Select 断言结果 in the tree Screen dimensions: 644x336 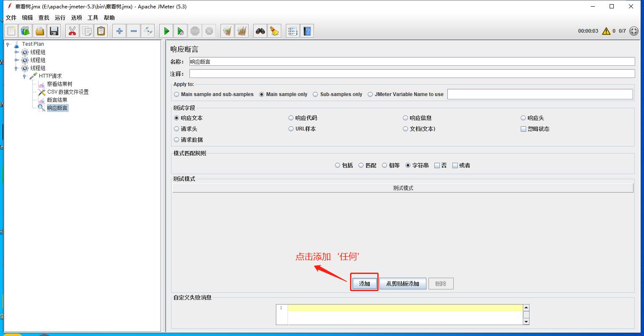(57, 100)
